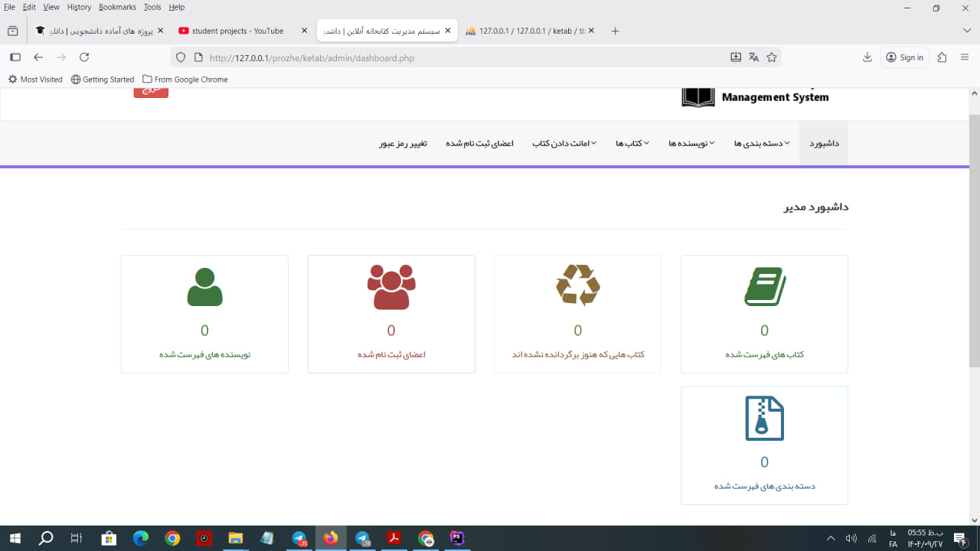Screen dimensions: 980x551
Task: Click the green single-user icon for listed authors
Action: click(204, 287)
